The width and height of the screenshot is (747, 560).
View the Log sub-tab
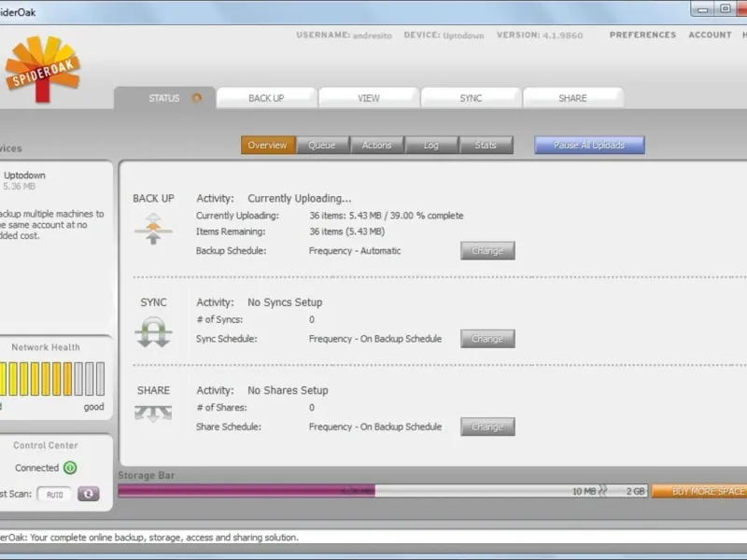tap(431, 146)
